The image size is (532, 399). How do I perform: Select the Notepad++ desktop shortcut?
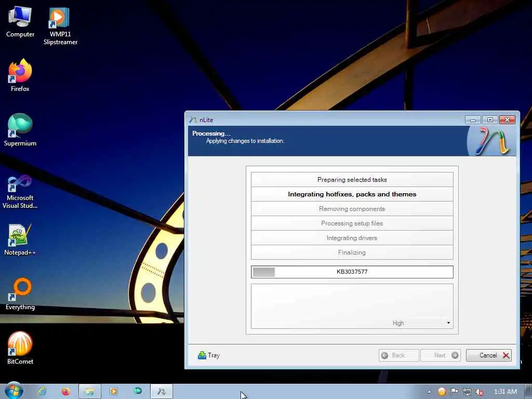point(20,240)
